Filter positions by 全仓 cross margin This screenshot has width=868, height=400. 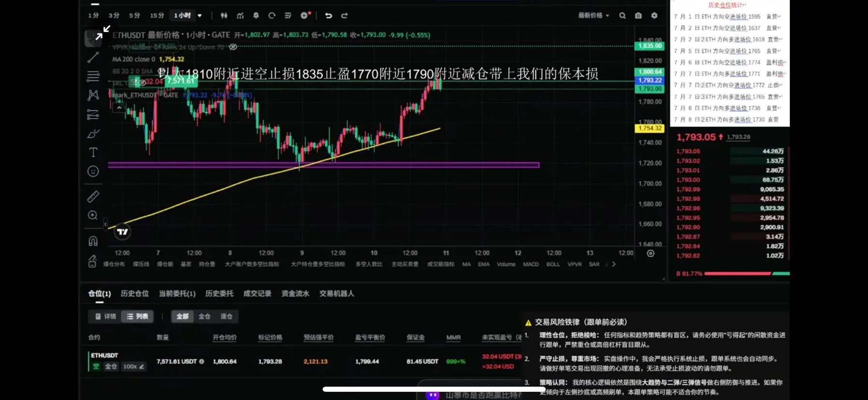pyautogui.click(x=204, y=316)
